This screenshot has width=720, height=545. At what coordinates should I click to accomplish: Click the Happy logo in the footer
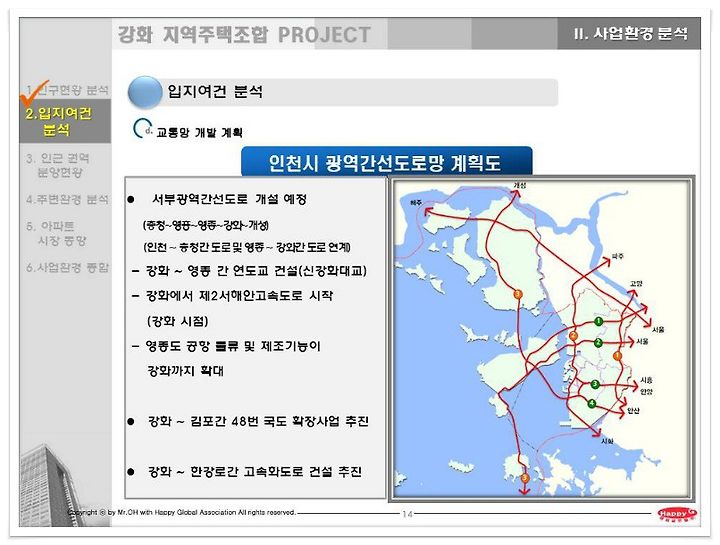(677, 515)
